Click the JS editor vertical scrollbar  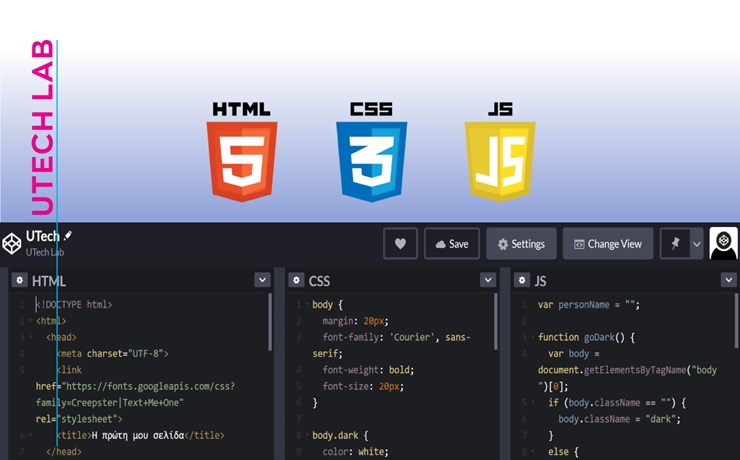click(x=736, y=321)
